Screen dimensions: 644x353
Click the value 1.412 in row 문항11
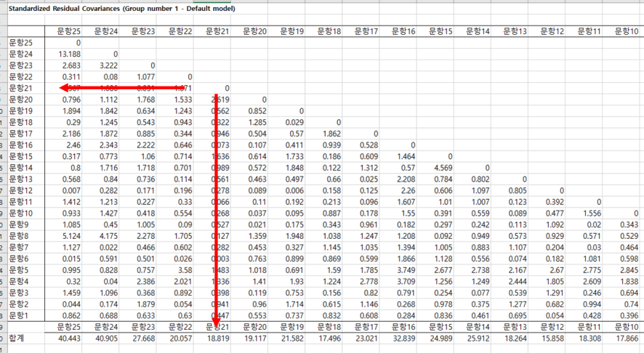(71, 202)
